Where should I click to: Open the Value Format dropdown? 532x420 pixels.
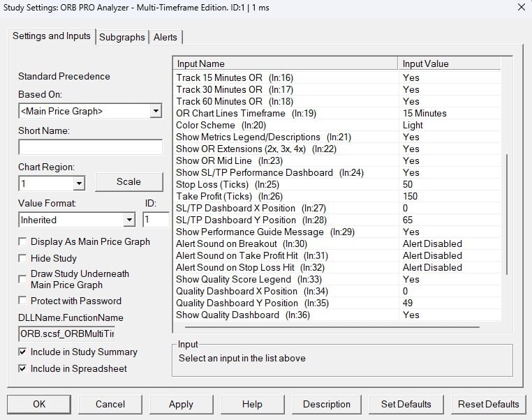click(129, 220)
